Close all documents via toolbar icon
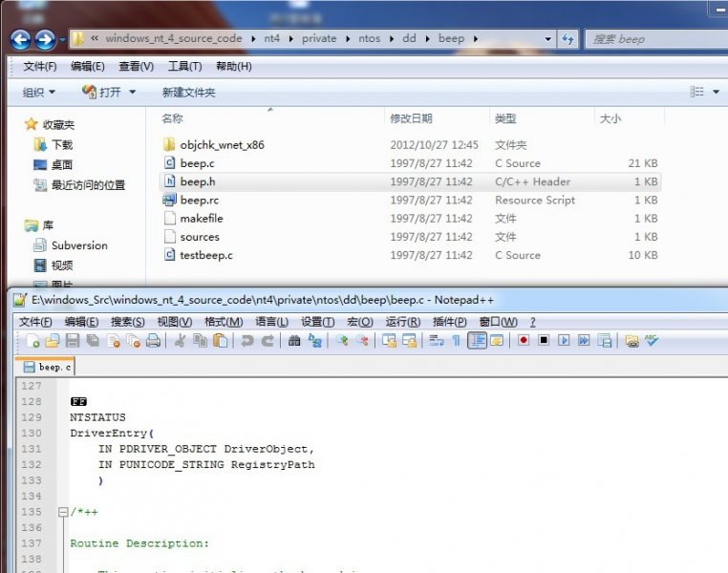 [x=133, y=341]
